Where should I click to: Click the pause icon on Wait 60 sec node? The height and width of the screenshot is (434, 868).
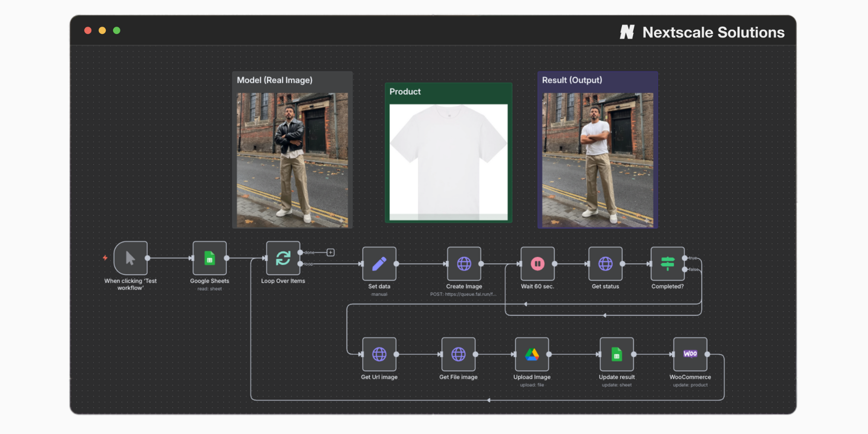click(537, 263)
